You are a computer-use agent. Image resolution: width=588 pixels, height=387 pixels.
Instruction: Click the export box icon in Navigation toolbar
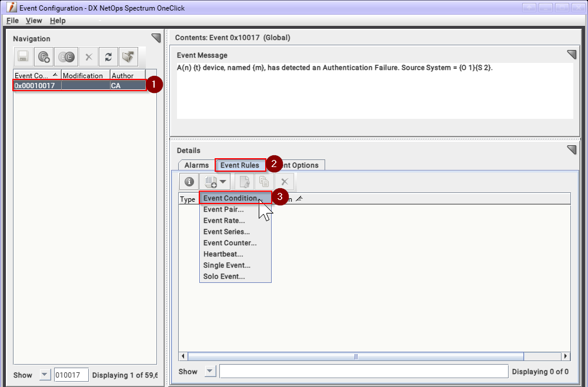click(128, 56)
